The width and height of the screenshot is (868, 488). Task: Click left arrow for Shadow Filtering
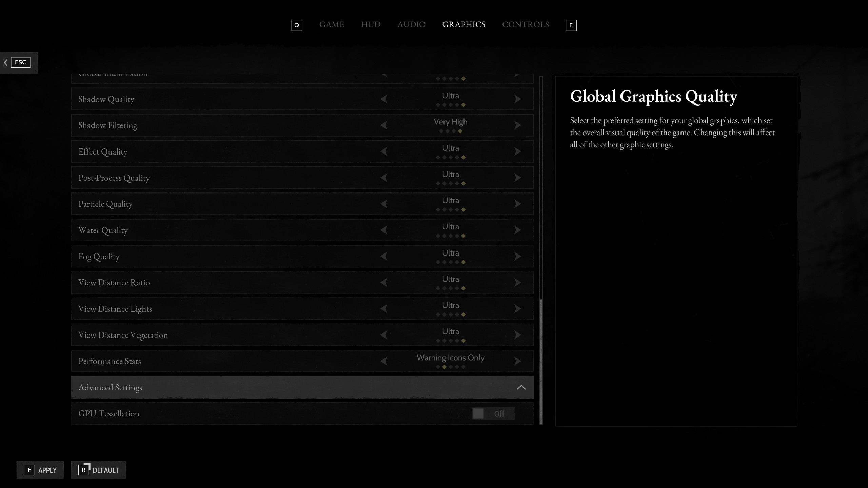pyautogui.click(x=384, y=125)
